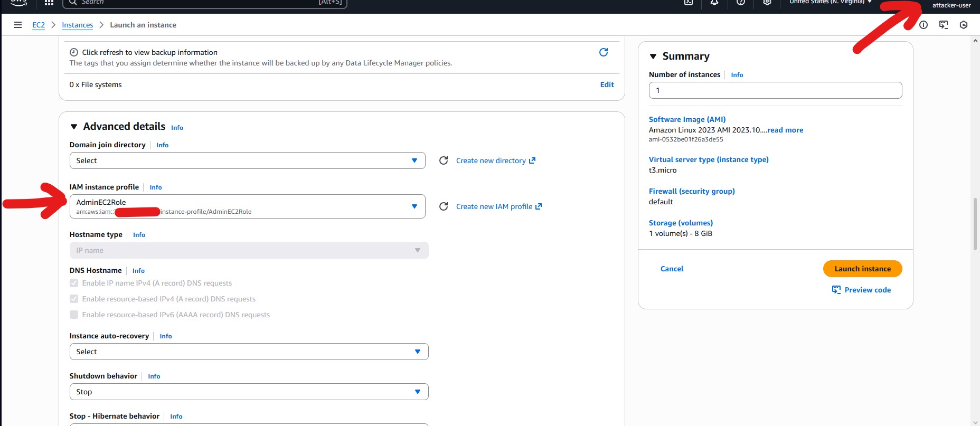Open Info for Stop - Hibernate behavior
Viewport: 980px width, 426px height.
coord(176,416)
